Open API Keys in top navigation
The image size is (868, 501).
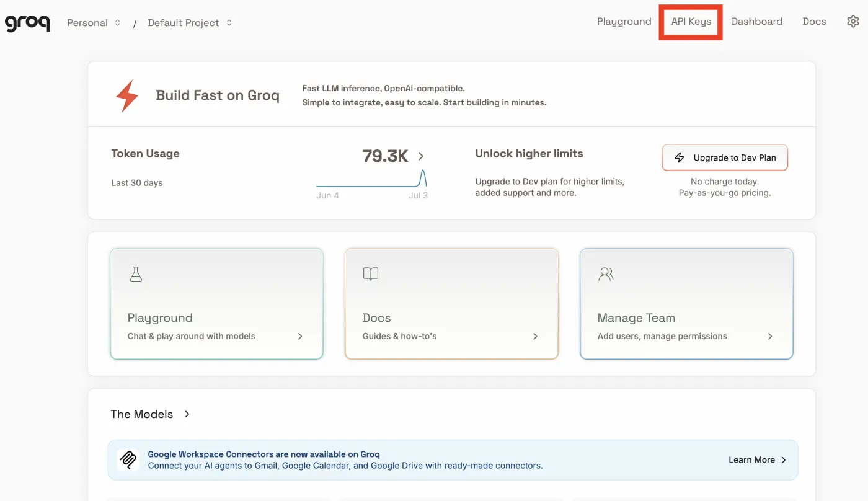(691, 21)
